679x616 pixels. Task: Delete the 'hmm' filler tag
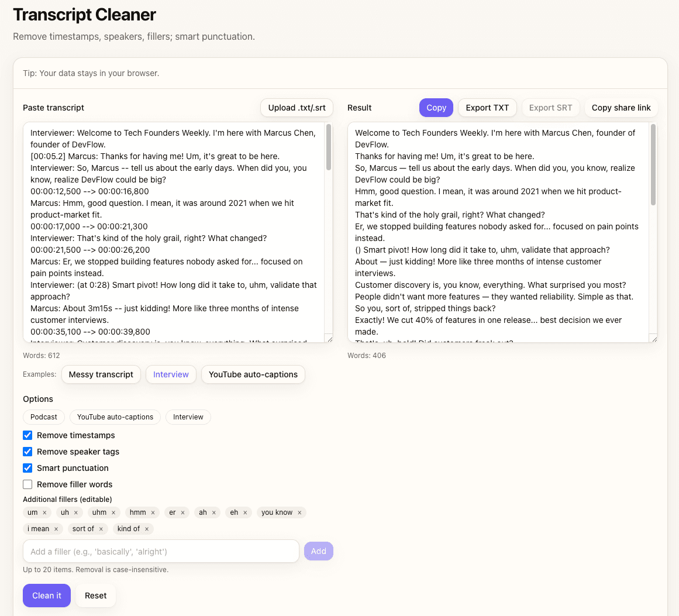coord(153,512)
